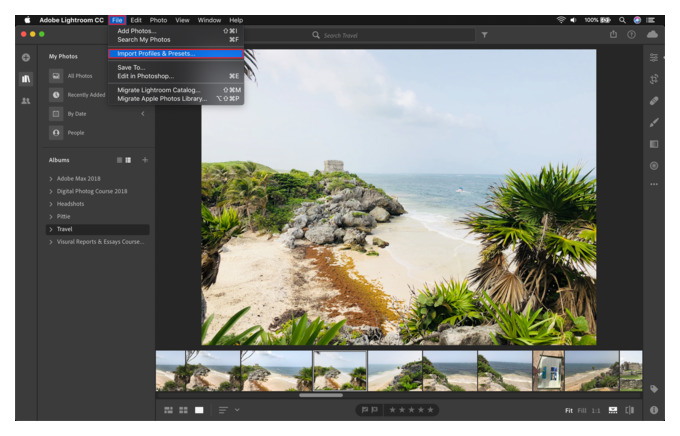Set zoom to Fill
680x436 pixels.
[x=582, y=410]
